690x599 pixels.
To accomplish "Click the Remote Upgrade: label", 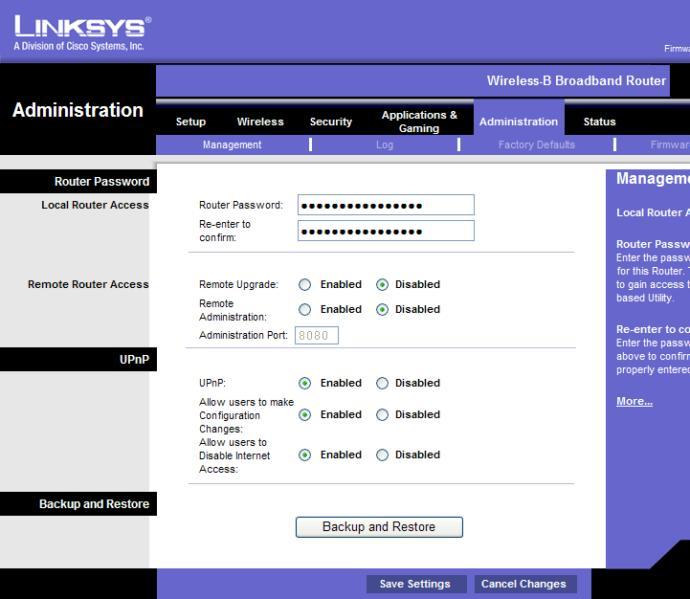I will point(239,285).
